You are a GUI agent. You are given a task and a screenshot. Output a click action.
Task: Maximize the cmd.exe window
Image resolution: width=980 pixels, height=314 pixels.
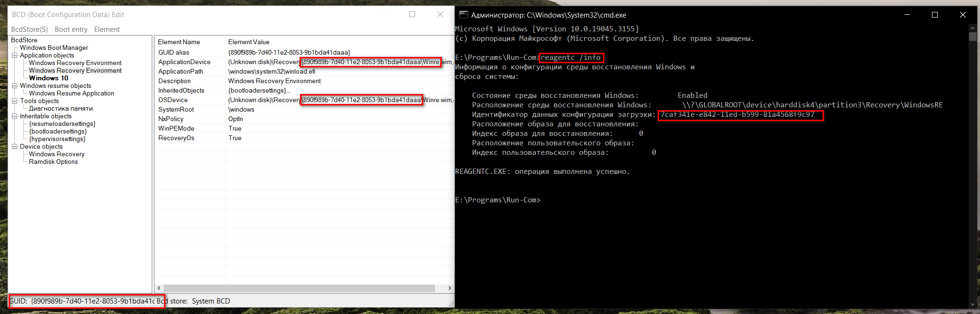[x=935, y=15]
